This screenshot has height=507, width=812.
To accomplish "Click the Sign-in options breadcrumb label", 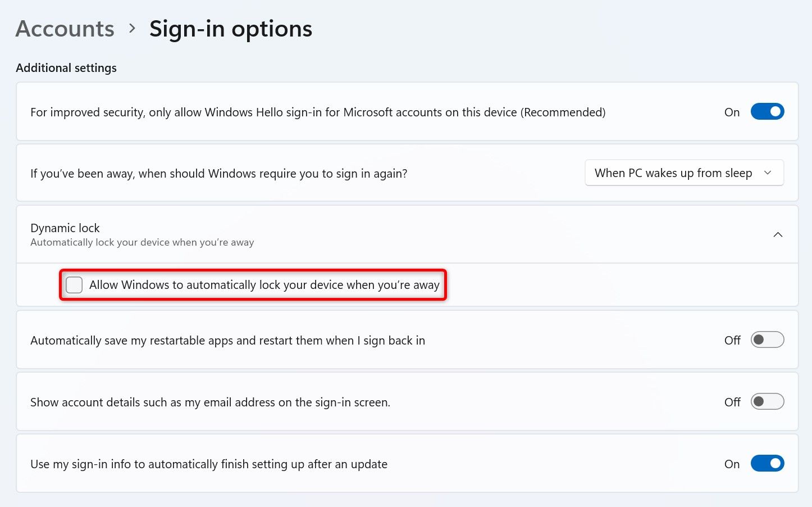I will [x=230, y=28].
